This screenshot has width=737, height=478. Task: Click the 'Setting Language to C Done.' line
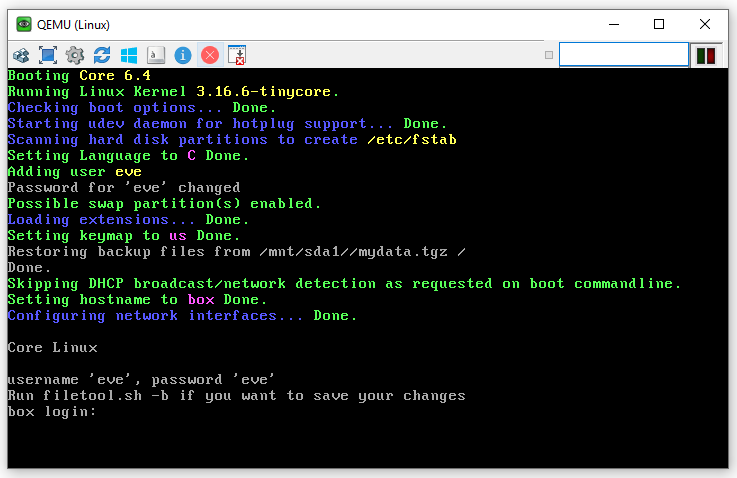128,156
